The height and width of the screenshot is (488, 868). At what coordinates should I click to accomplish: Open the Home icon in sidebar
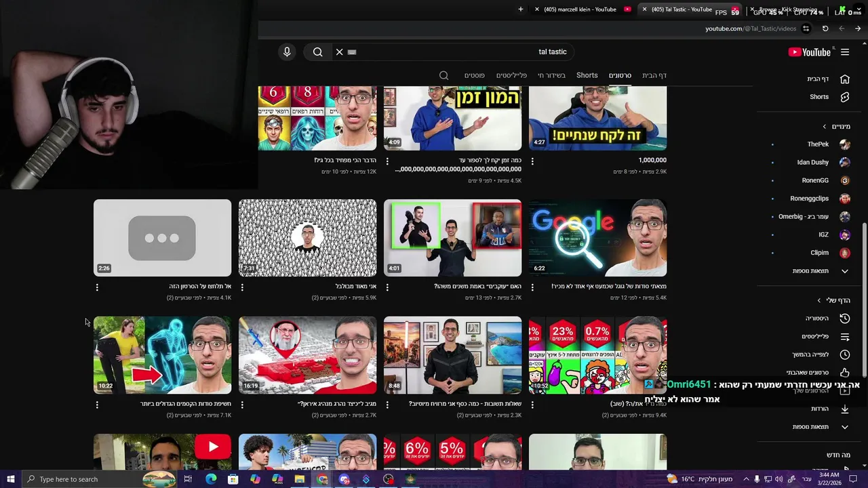coord(845,79)
